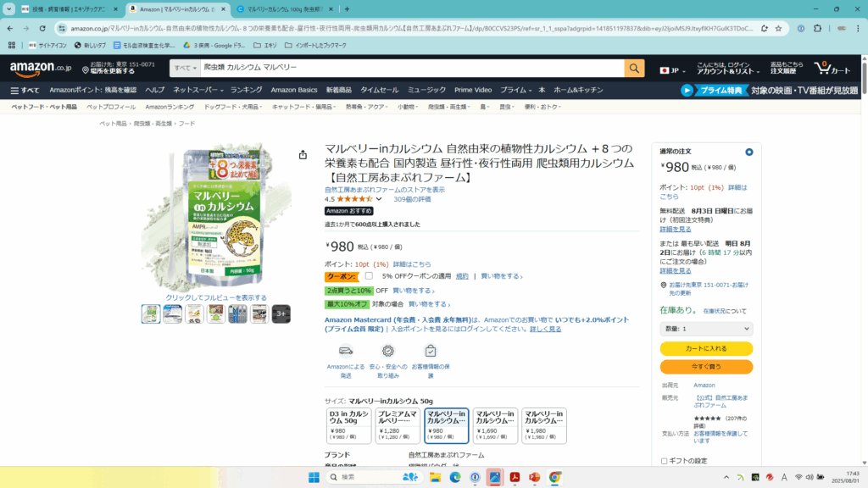Open Amazon Basics navigation item
868x488 pixels.
294,90
